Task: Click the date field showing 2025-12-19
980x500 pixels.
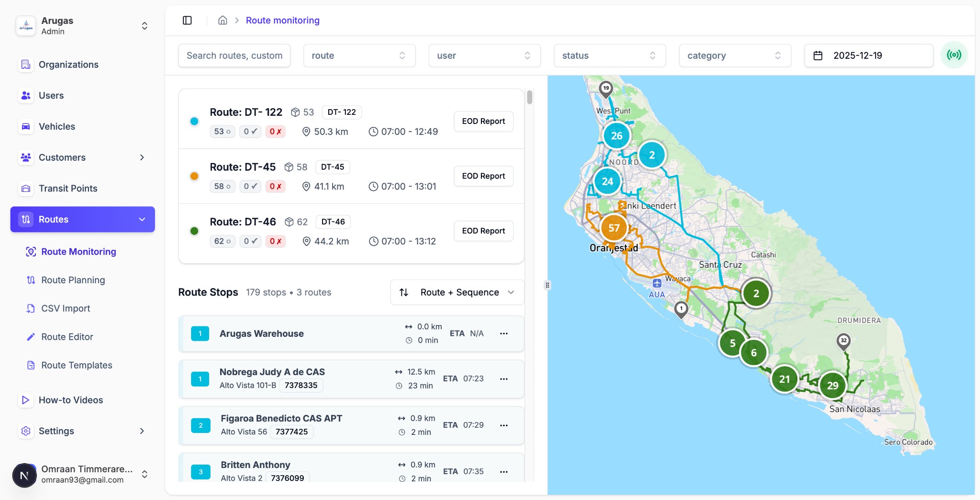Action: (868, 56)
